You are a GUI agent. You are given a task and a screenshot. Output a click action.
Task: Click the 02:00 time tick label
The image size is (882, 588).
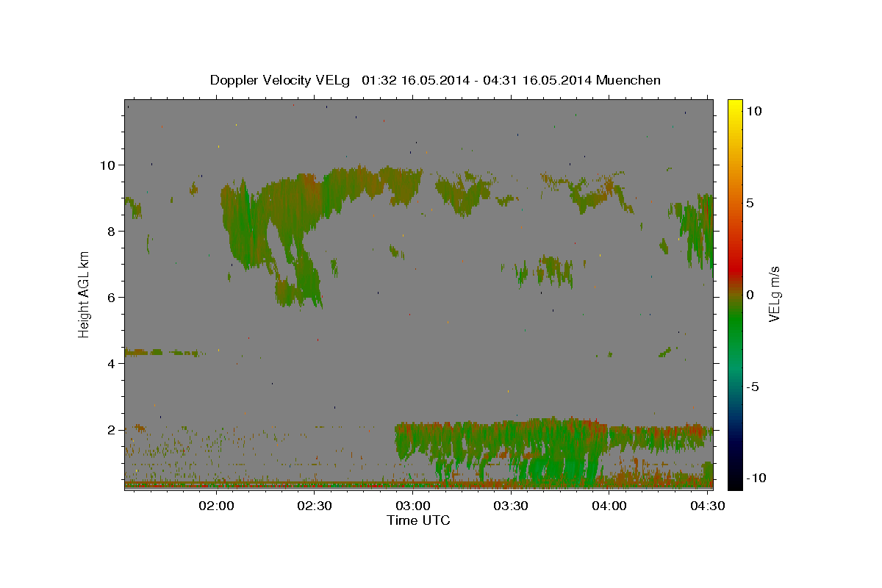218,506
